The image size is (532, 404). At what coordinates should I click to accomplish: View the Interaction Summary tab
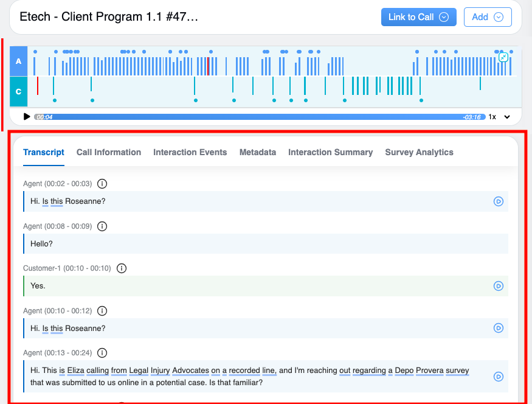pos(330,152)
